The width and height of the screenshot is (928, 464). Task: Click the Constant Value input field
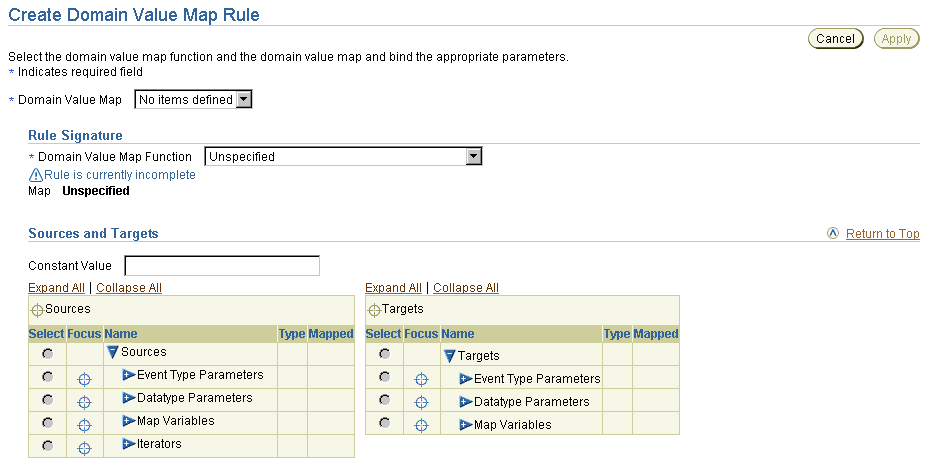tap(222, 266)
